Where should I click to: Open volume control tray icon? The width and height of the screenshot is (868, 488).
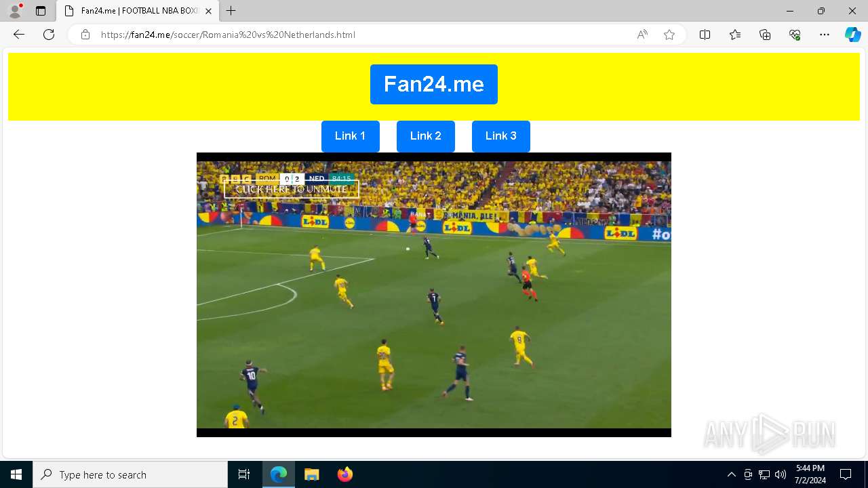coord(781,474)
